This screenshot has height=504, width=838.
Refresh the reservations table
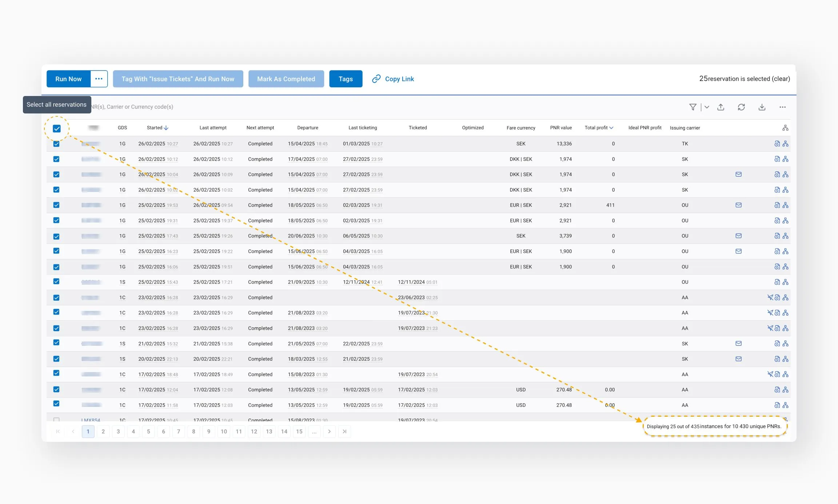coord(741,107)
